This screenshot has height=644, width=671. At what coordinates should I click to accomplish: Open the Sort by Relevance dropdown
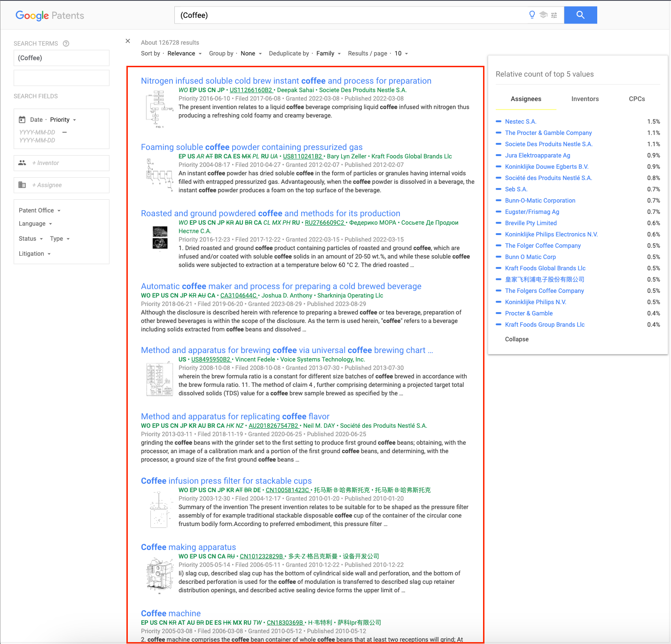click(185, 54)
